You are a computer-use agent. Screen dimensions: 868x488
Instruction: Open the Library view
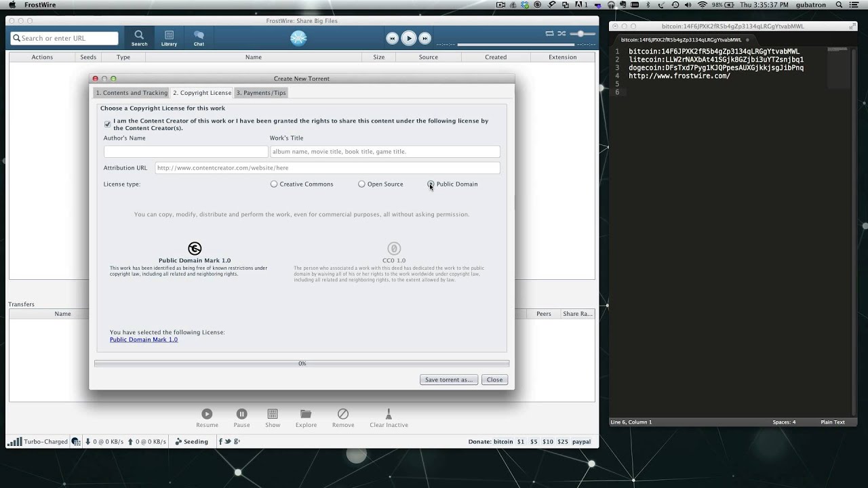[x=169, y=38]
